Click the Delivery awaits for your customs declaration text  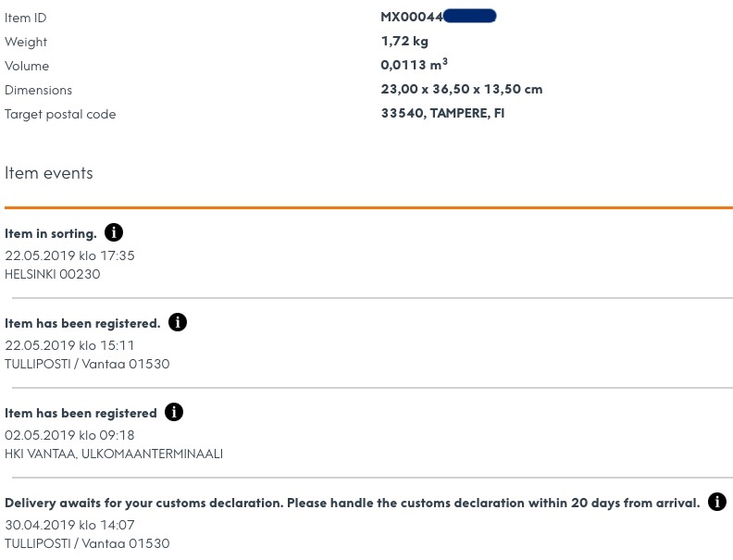pos(352,503)
